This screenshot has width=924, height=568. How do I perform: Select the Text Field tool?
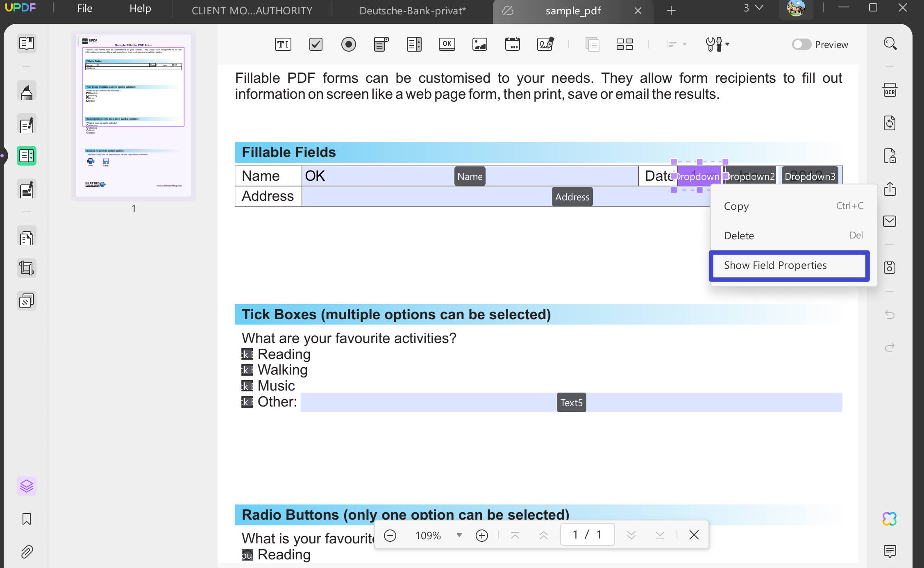coord(283,44)
